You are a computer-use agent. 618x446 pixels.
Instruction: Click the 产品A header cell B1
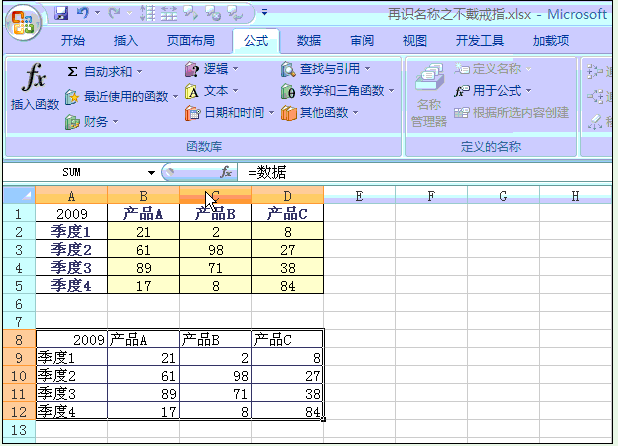coord(143,214)
